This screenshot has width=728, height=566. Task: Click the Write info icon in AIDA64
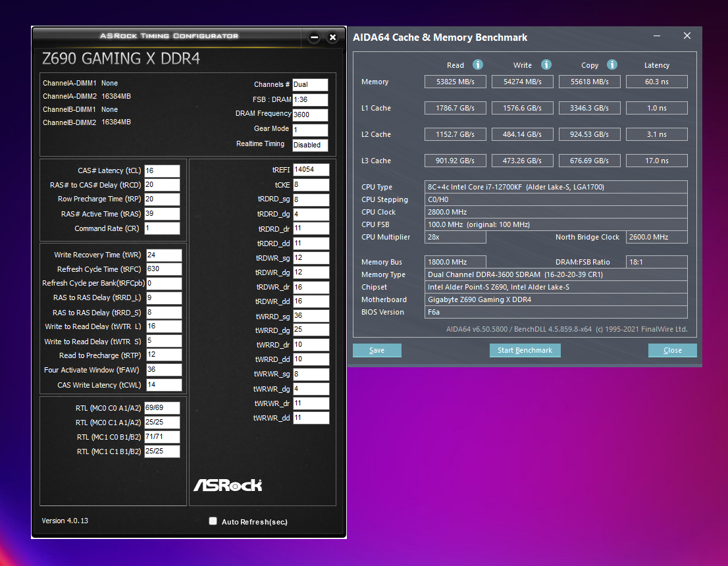pos(546,64)
